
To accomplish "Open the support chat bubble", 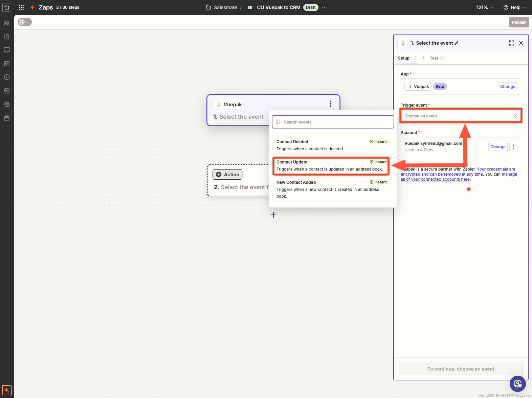I will coord(517,383).
